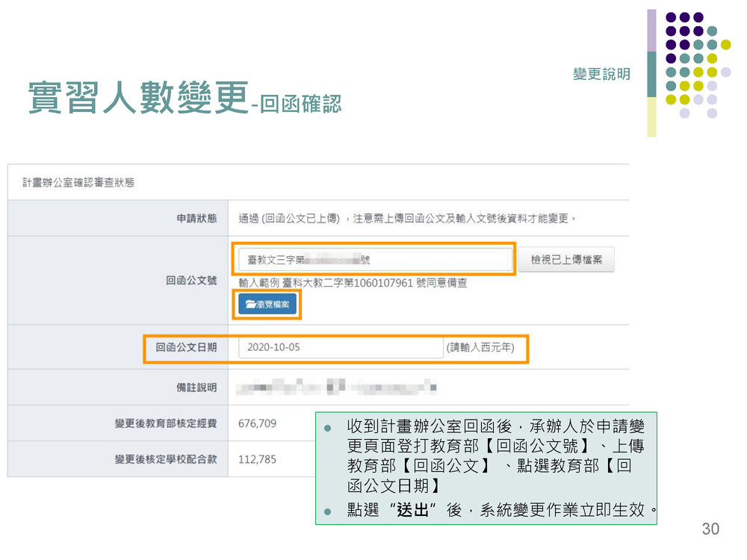The height and width of the screenshot is (560, 747).
Task: Select the 變更後核定學校配合款 label
Action: click(166, 459)
